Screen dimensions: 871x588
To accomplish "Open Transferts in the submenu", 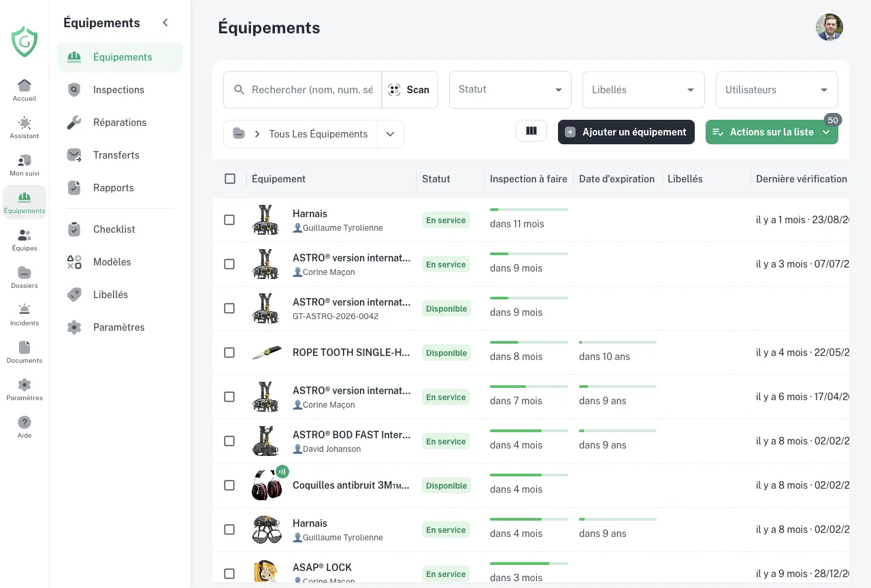I will coord(120,155).
